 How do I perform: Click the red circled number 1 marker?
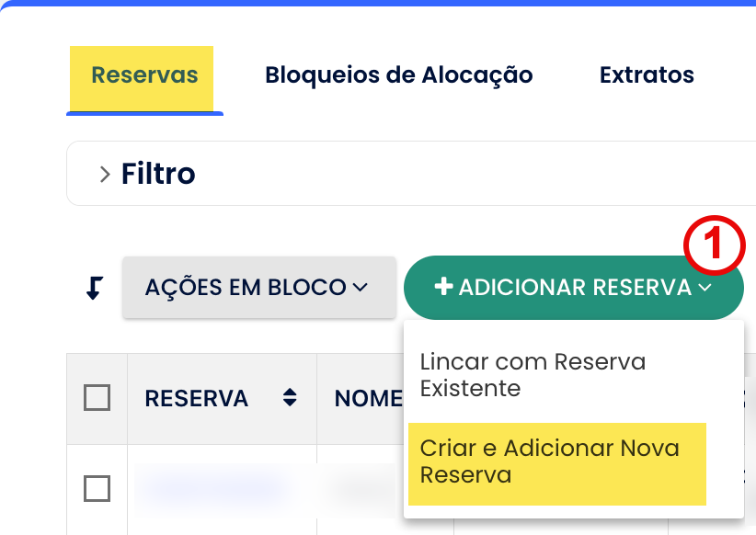point(714,245)
